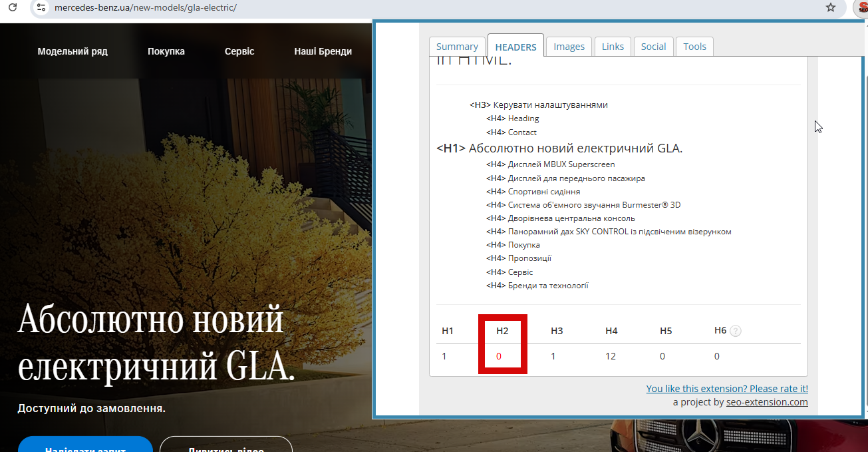The height and width of the screenshot is (452, 868).
Task: Click hero heading 'Абсолютно новий електричний GLA.' on page
Action: [x=156, y=344]
